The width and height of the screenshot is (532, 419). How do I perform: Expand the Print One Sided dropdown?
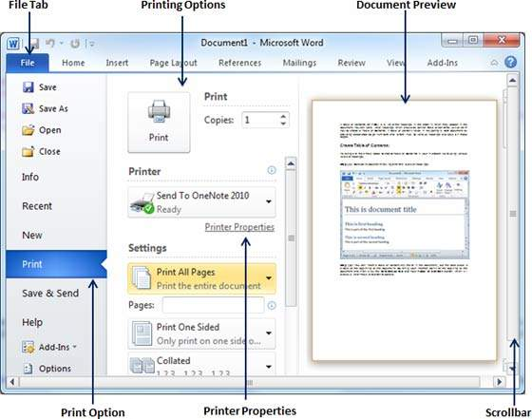tap(269, 333)
